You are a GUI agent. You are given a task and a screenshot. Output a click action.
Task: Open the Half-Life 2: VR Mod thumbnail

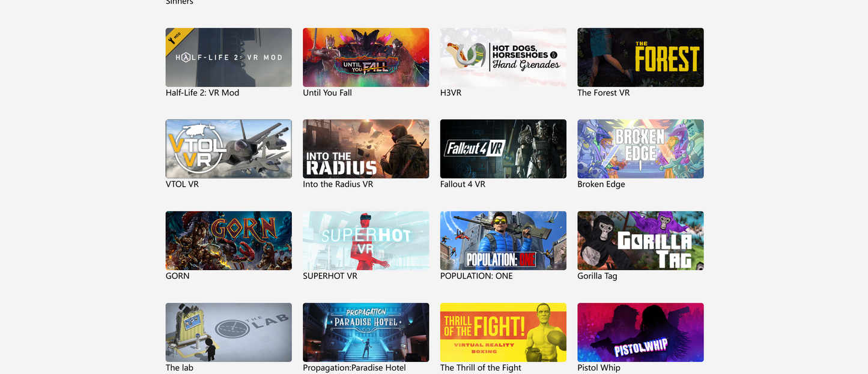(x=228, y=58)
